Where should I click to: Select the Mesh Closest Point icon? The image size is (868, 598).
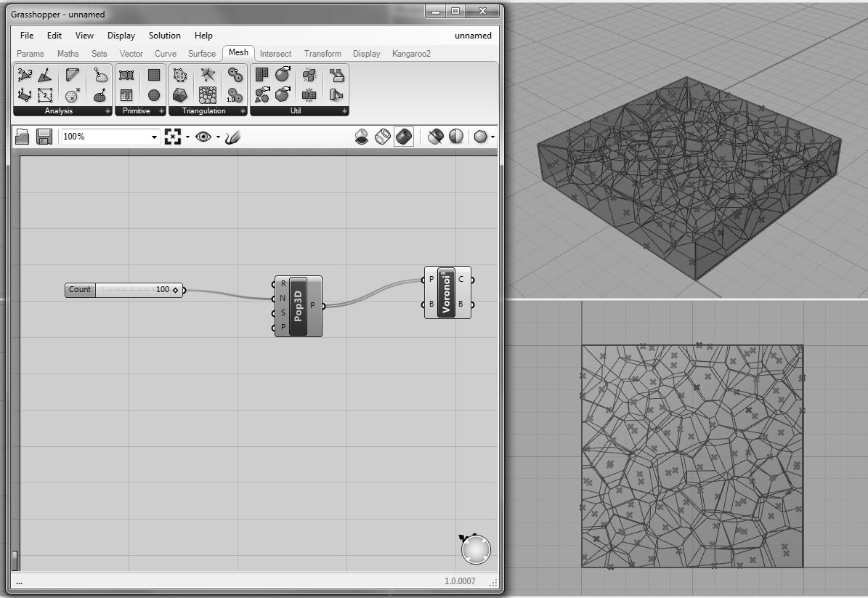100,75
